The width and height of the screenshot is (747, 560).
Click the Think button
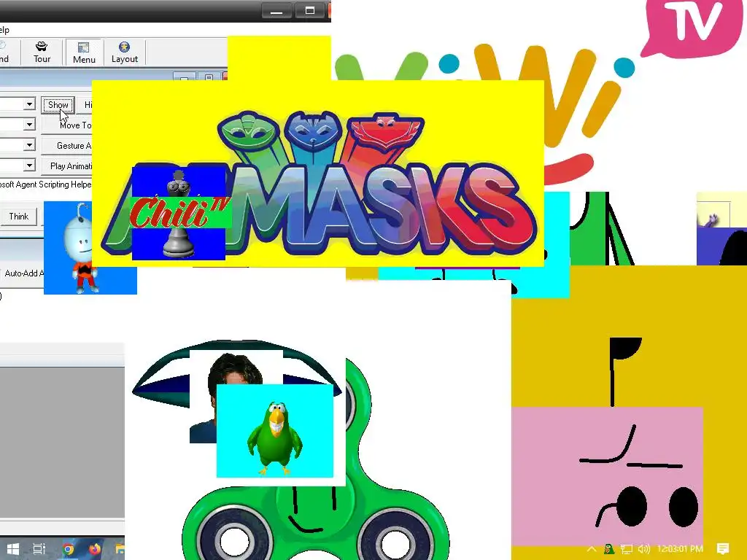pyautogui.click(x=19, y=217)
